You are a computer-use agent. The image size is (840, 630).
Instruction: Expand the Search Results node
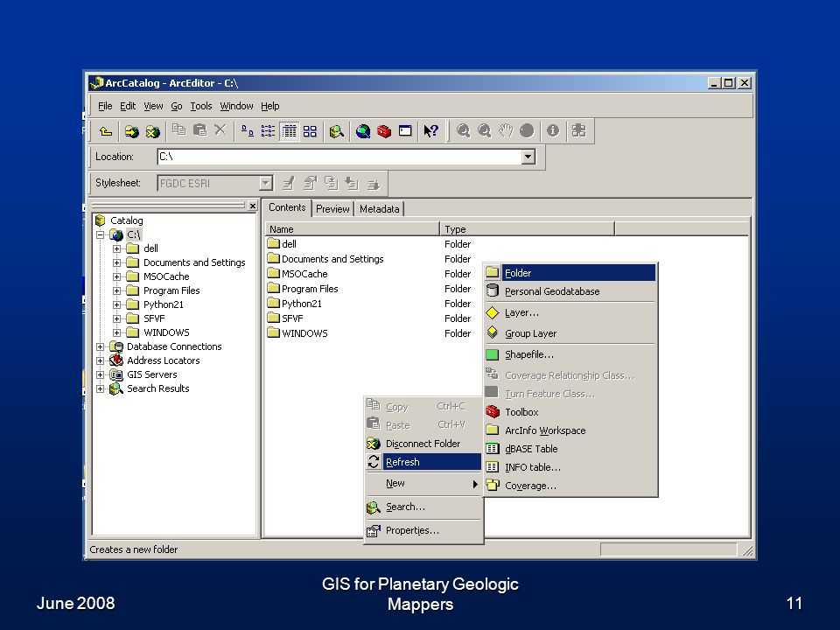(x=100, y=388)
